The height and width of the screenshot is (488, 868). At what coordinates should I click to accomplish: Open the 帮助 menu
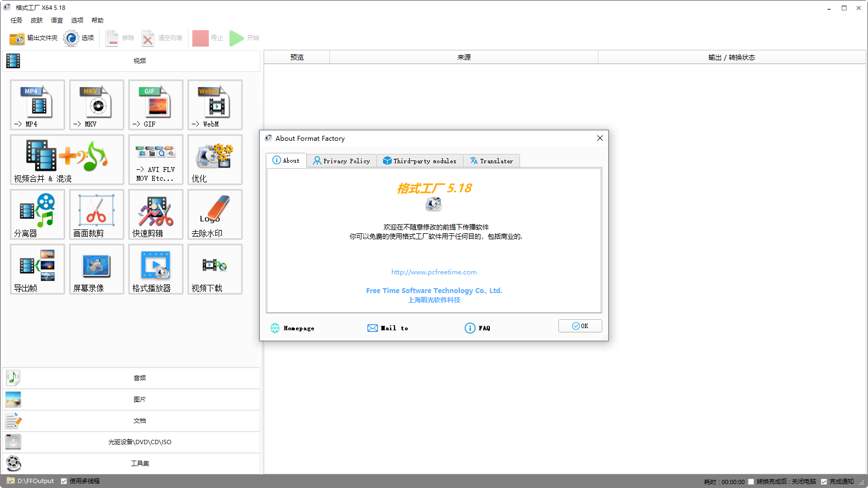98,20
